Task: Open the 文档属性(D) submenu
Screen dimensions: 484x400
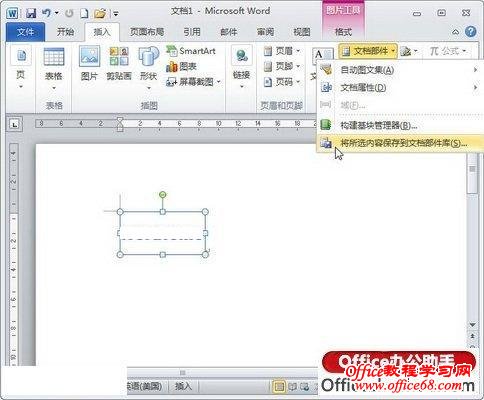Action: pyautogui.click(x=400, y=88)
